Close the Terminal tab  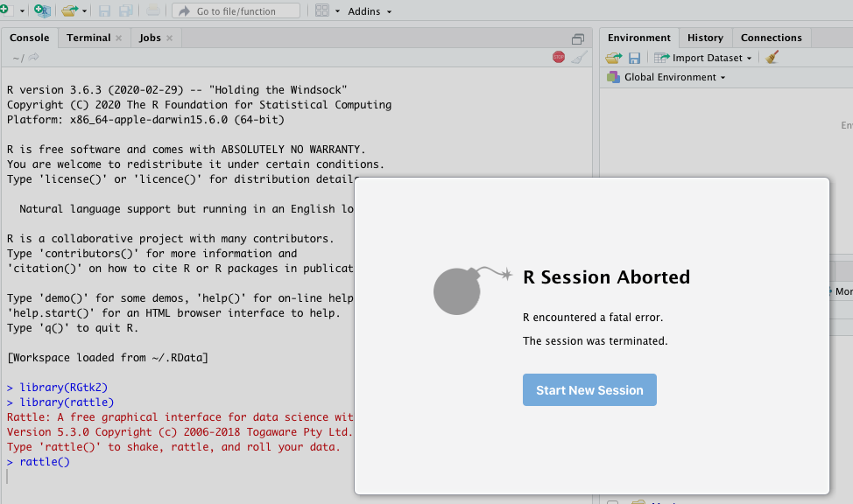tap(118, 38)
